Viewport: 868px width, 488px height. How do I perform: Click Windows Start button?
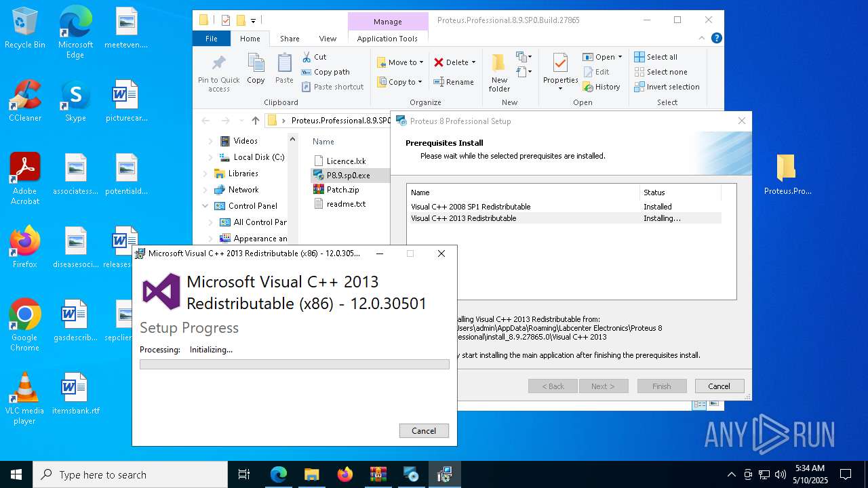16,474
